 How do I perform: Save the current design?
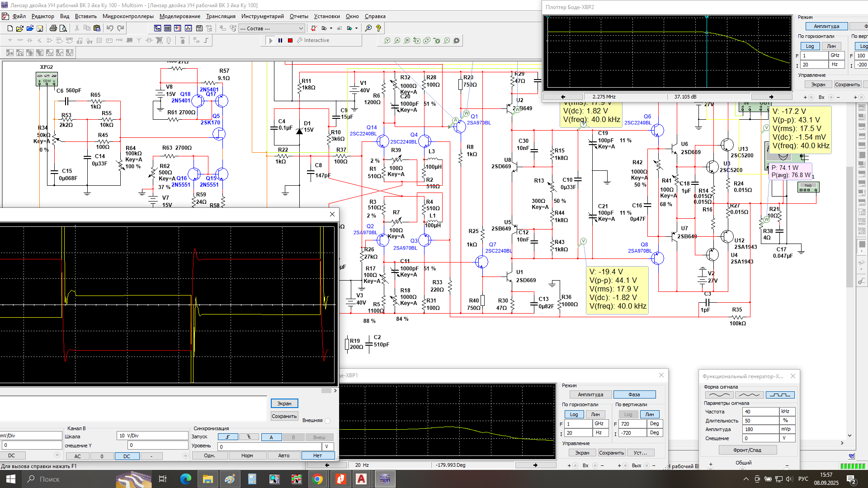pyautogui.click(x=40, y=28)
